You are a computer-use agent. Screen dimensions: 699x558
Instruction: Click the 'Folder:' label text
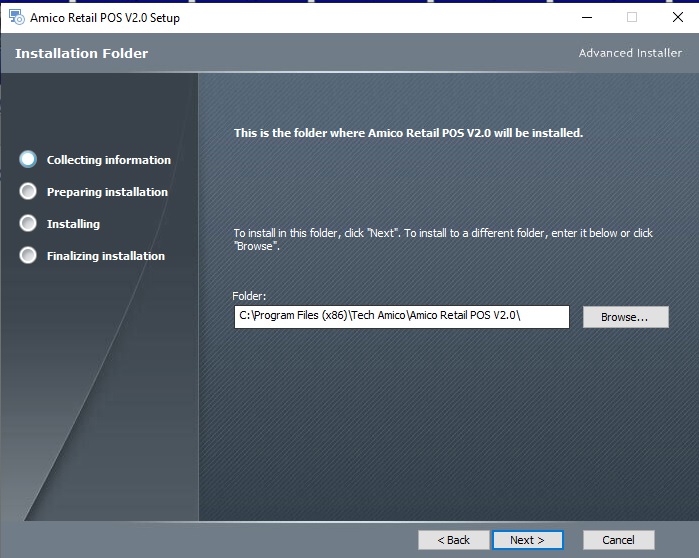[x=249, y=296]
